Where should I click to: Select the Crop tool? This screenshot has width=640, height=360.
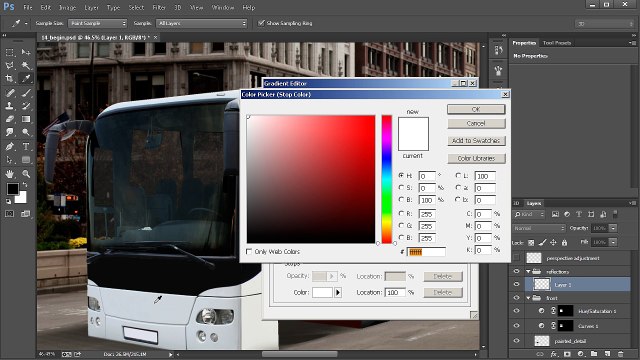pyautogui.click(x=9, y=78)
